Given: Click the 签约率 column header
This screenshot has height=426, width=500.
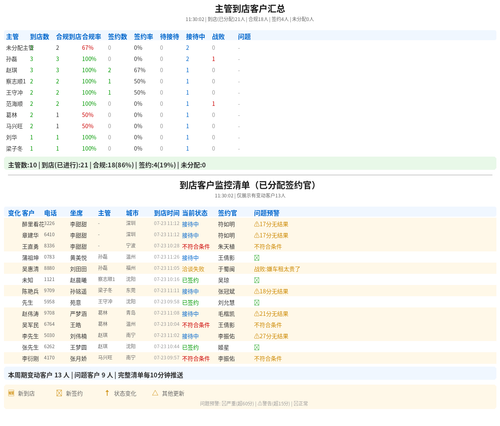Looking at the screenshot, I should (143, 37).
